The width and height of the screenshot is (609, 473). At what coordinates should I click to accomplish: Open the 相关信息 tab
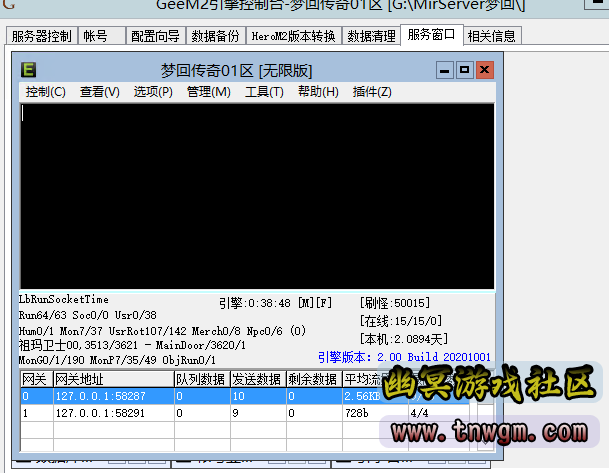tap(492, 36)
